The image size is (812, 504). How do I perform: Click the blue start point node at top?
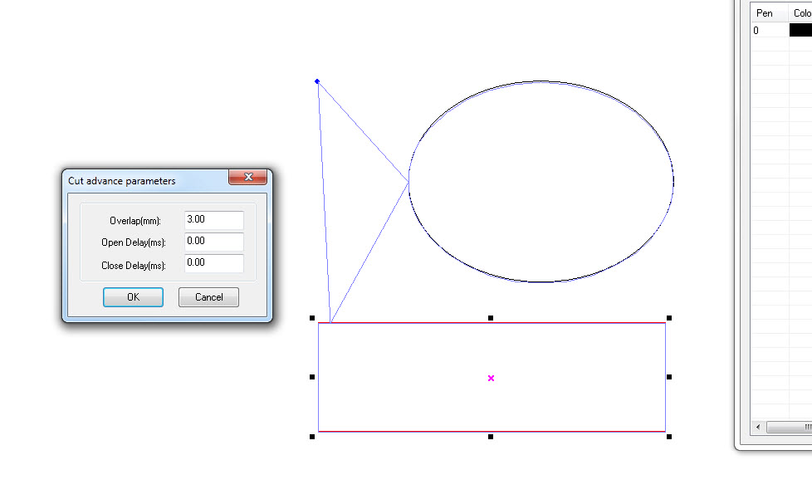[x=317, y=81]
